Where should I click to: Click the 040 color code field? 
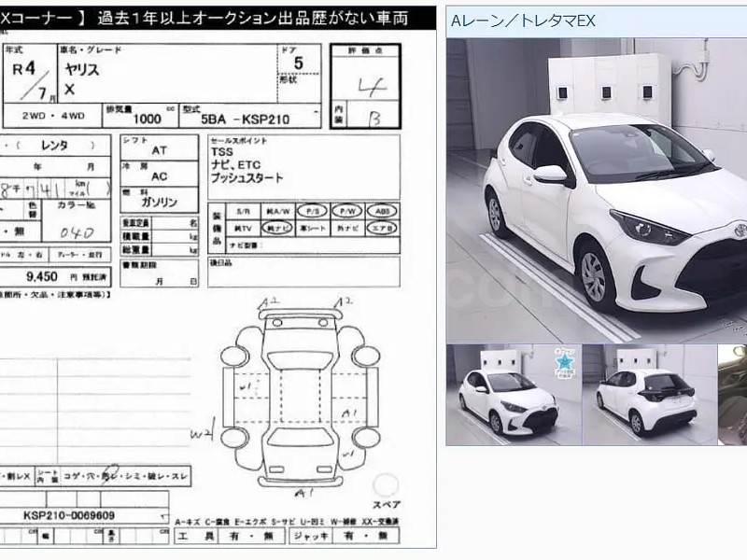pyautogui.click(x=85, y=231)
